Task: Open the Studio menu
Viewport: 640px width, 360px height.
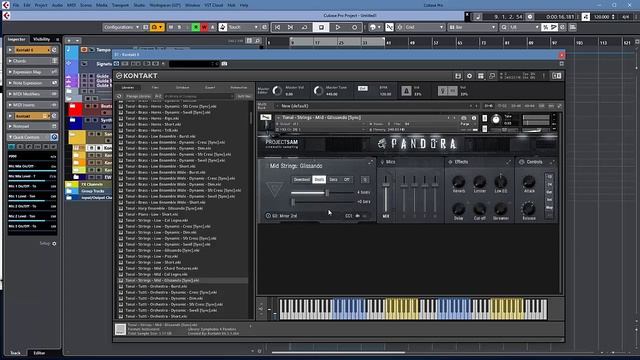Action: (140, 5)
